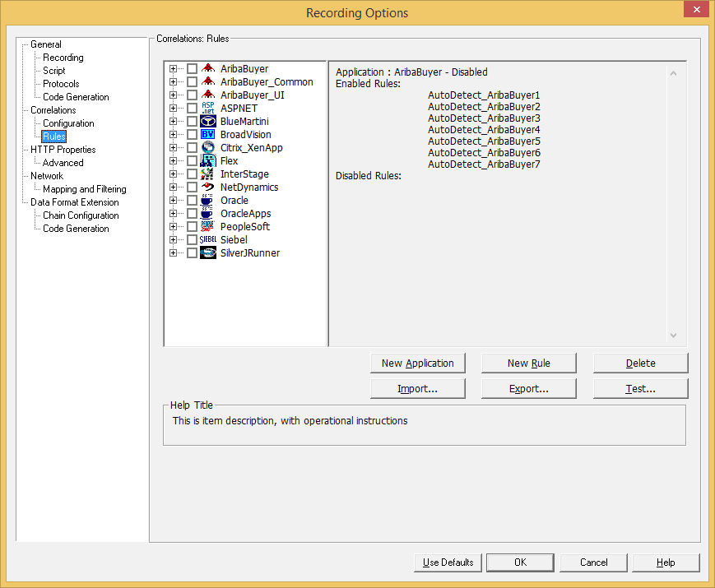Enable the Flex checkbox
This screenshot has height=588, width=715.
coord(192,161)
